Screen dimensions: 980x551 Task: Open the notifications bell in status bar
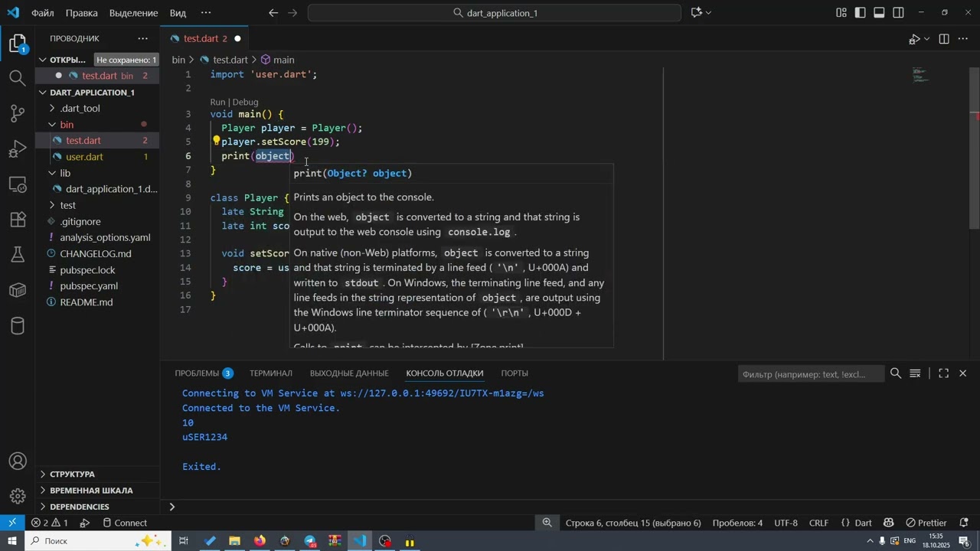963,523
